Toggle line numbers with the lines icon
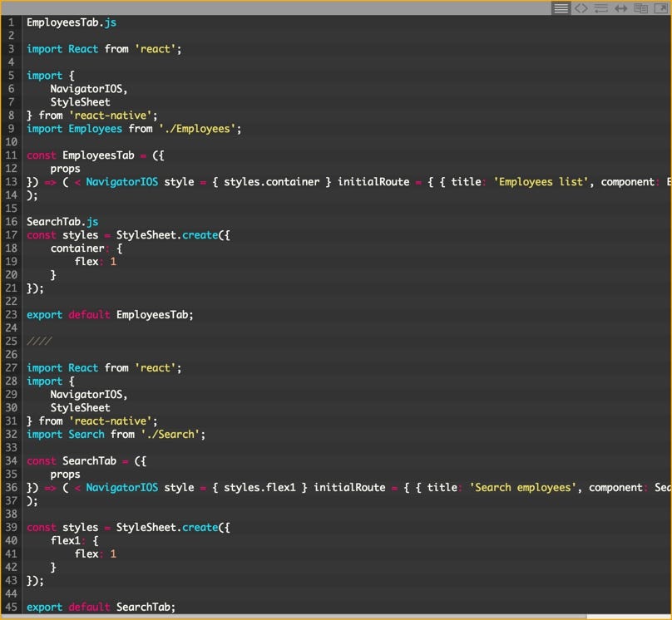 click(x=561, y=8)
